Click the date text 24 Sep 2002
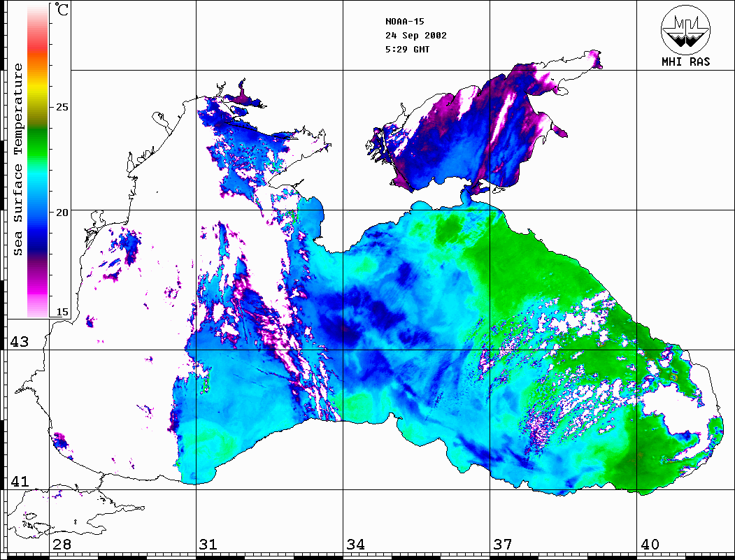Image resolution: width=735 pixels, height=560 pixels. (416, 36)
